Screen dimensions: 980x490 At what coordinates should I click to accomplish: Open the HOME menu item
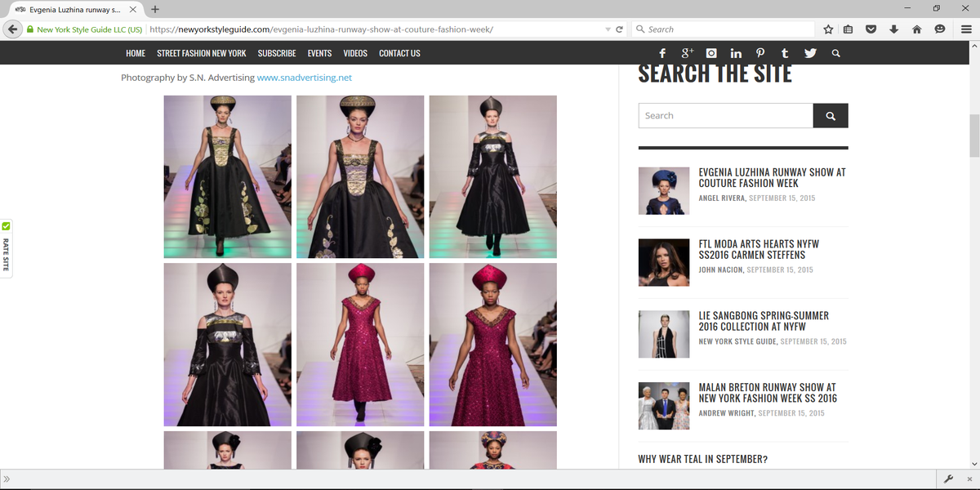(136, 53)
